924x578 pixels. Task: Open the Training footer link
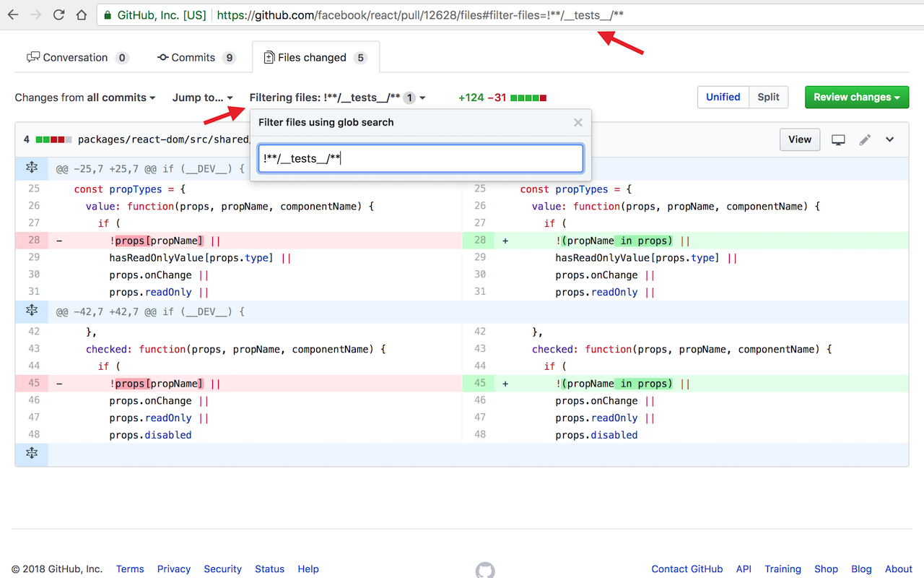(x=783, y=569)
